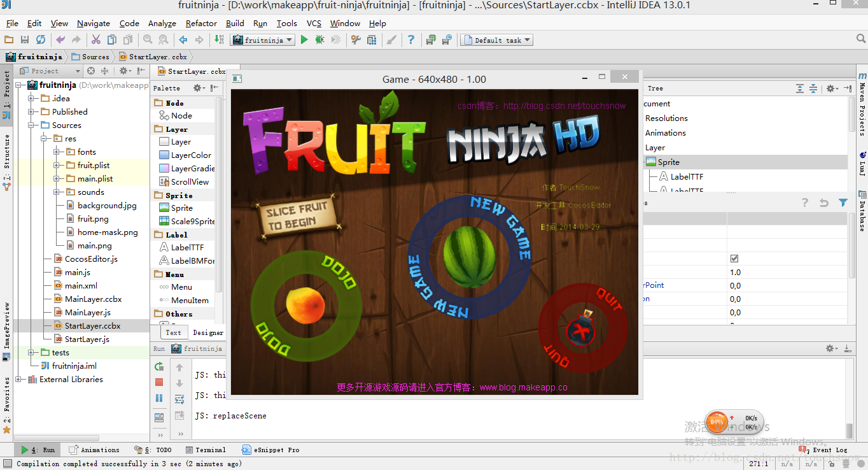Image resolution: width=868 pixels, height=470 pixels.
Task: Click the Synchronize icon in the toolbar
Action: [x=41, y=40]
